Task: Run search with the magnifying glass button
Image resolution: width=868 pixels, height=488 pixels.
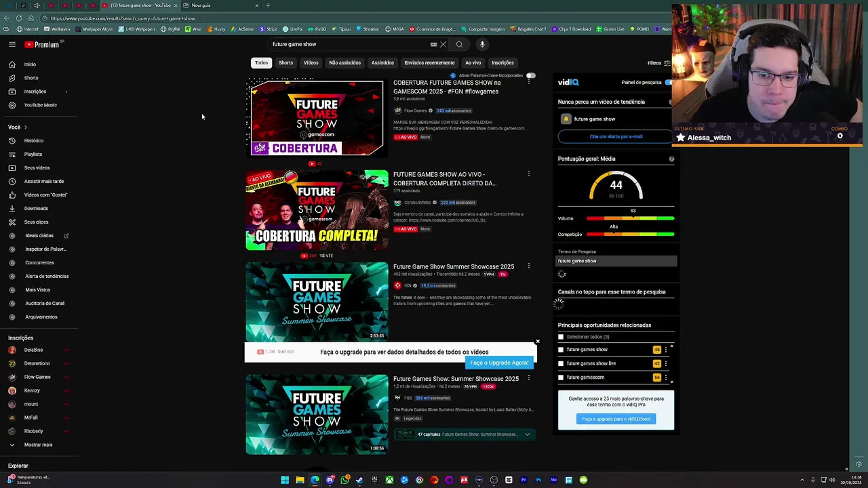Action: pyautogui.click(x=459, y=45)
